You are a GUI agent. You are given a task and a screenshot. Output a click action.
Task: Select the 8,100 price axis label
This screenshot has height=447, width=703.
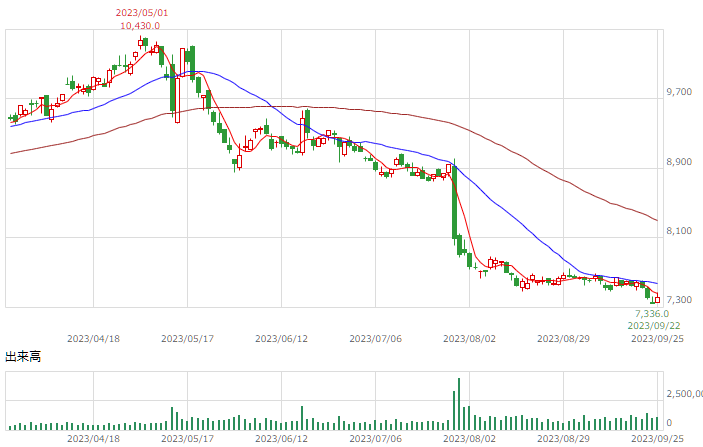(679, 230)
